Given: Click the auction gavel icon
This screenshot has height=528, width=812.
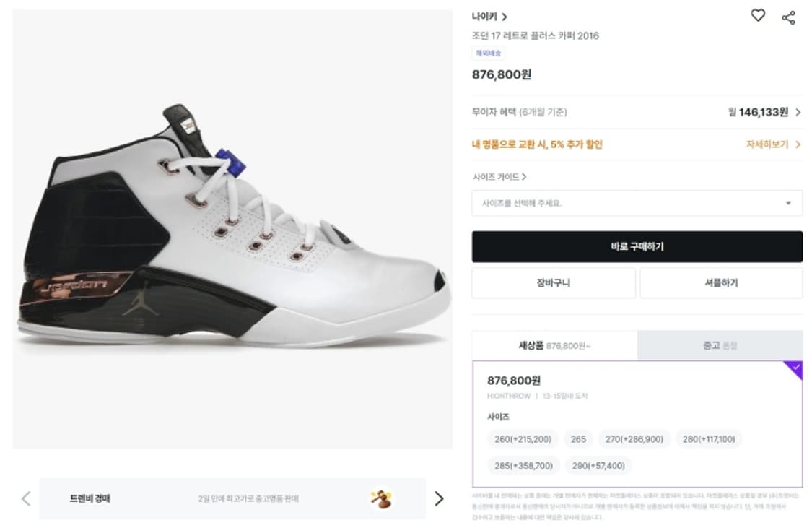Looking at the screenshot, I should [x=381, y=498].
